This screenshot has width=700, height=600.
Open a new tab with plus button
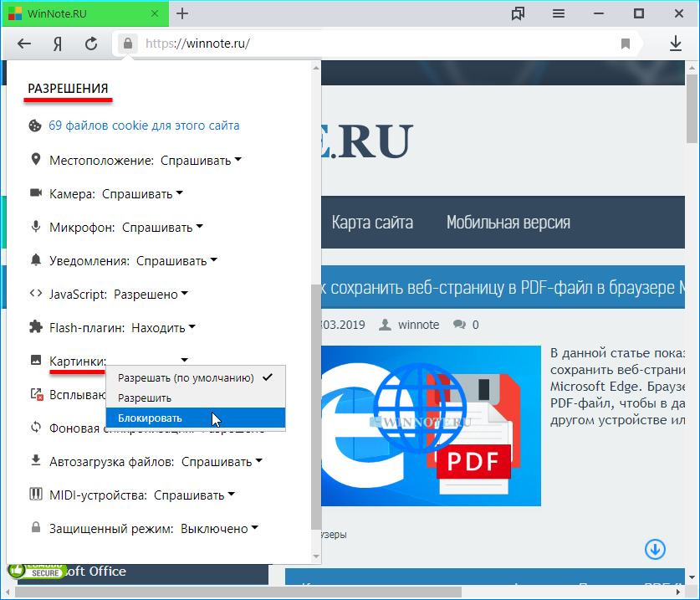(182, 13)
